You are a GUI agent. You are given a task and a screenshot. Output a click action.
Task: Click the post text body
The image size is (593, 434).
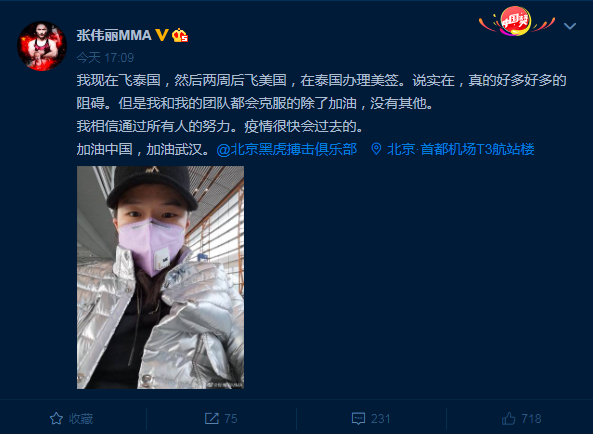(321, 115)
